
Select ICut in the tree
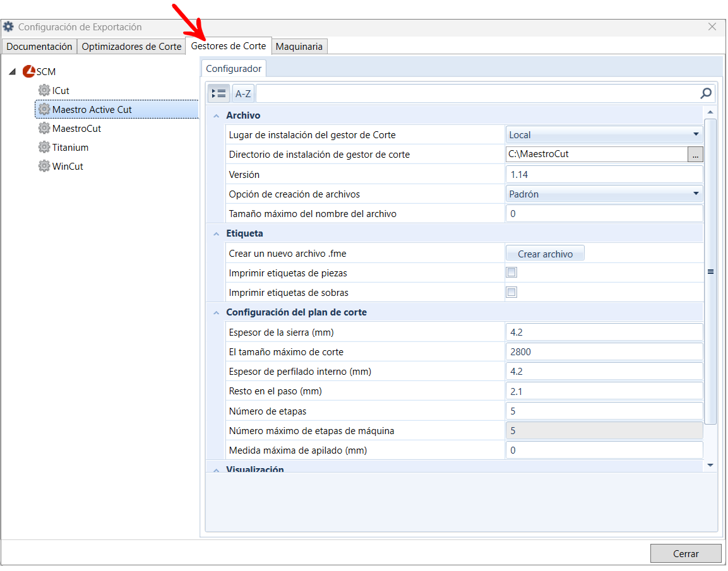tap(61, 90)
